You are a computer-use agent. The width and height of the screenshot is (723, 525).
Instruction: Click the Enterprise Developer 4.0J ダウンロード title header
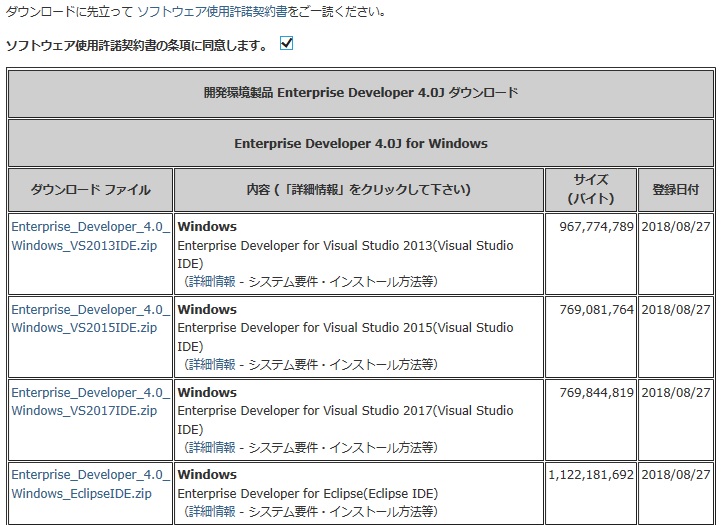[361, 93]
